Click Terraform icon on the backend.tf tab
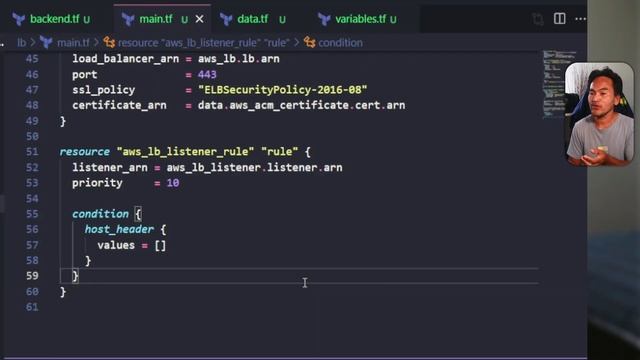Viewport: 640px width, 360px height. 19,19
